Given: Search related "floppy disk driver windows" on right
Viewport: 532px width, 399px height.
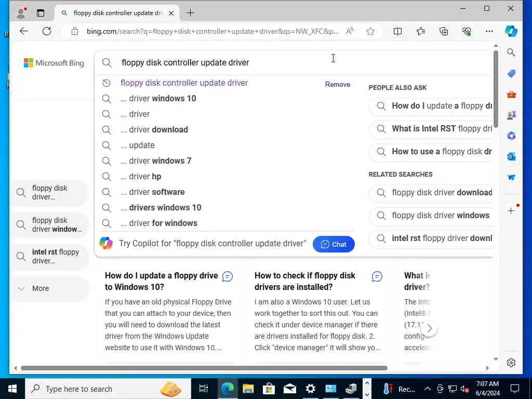Looking at the screenshot, I should tap(431, 216).
